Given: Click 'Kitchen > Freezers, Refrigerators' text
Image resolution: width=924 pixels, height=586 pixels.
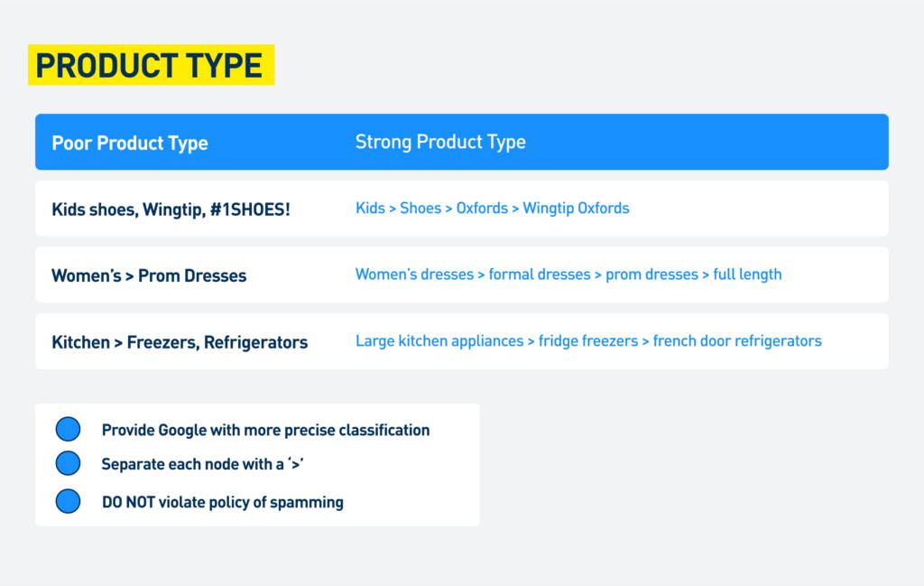Looking at the screenshot, I should click(180, 342).
